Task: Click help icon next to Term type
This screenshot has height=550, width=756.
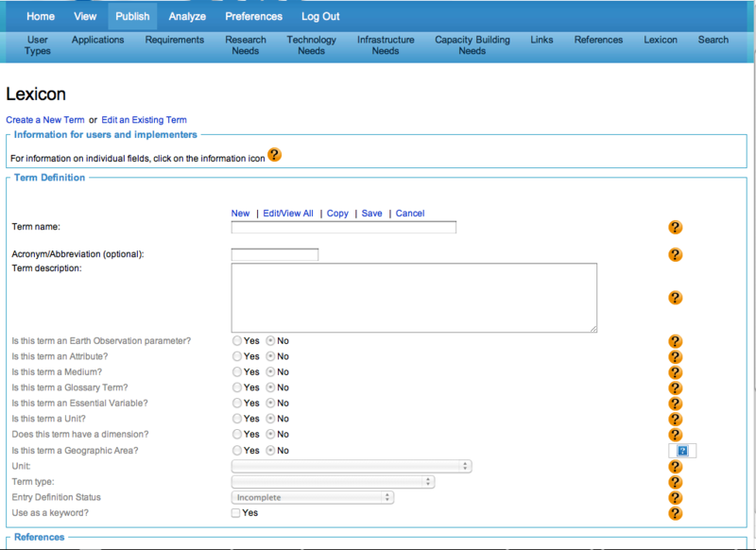Action: coord(675,482)
